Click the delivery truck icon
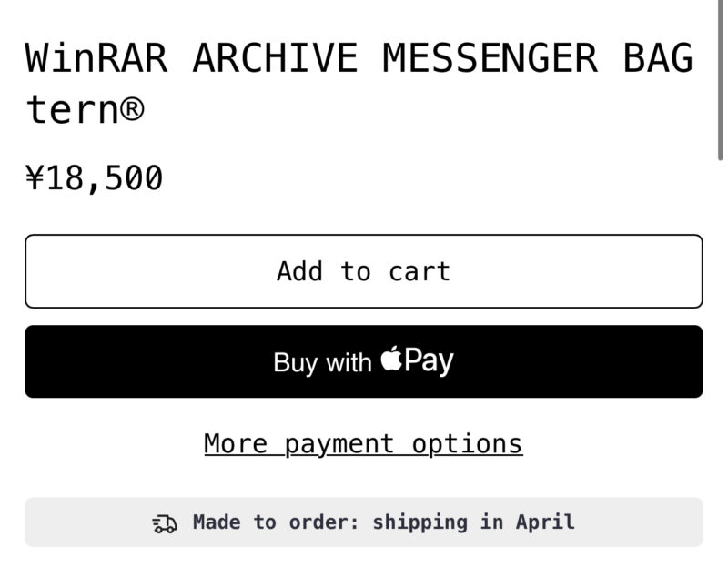 click(165, 523)
